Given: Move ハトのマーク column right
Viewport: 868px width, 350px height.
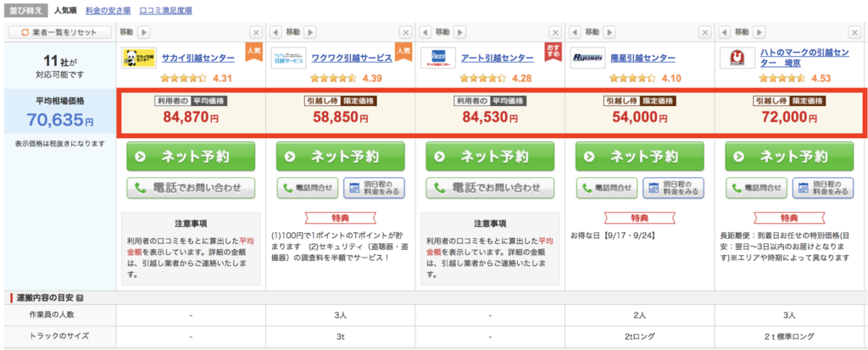Looking at the screenshot, I should click(x=759, y=33).
